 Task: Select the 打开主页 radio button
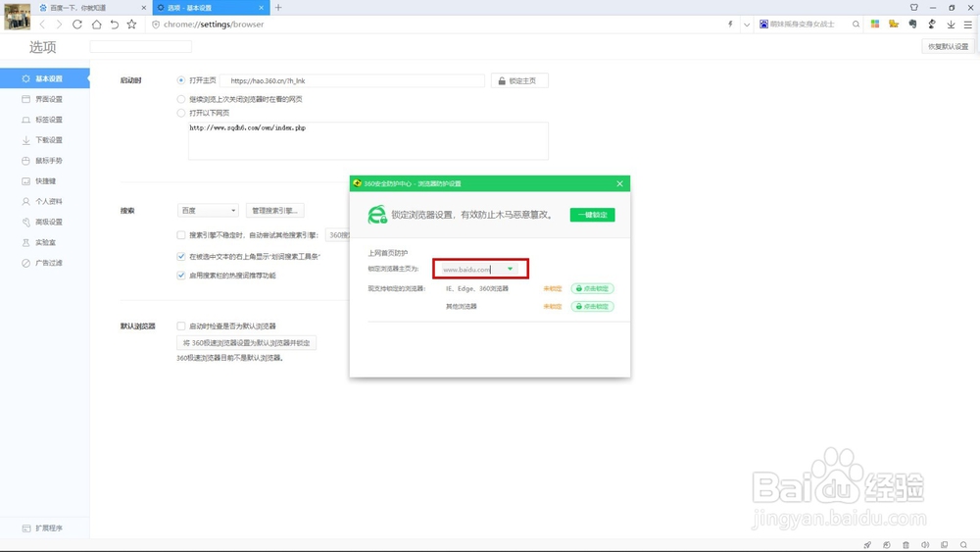click(181, 80)
